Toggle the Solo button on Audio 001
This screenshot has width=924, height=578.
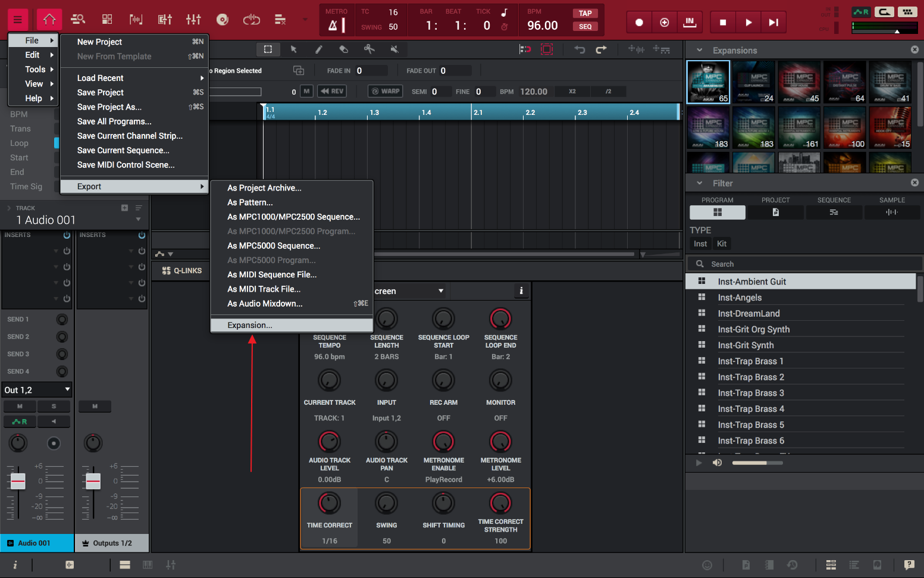point(54,406)
